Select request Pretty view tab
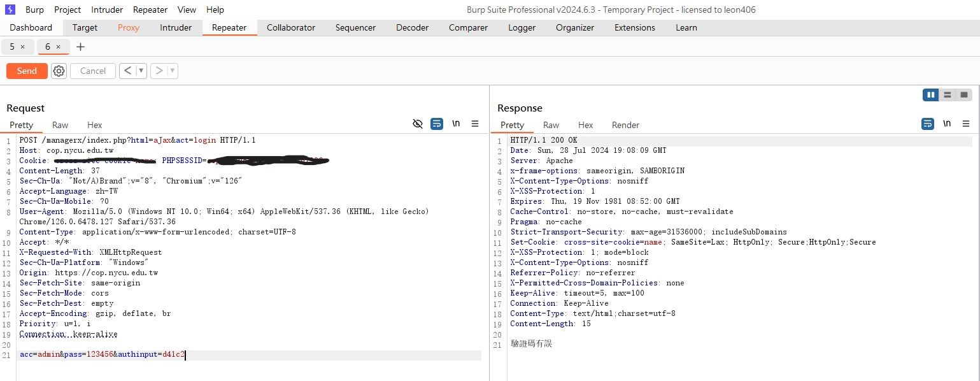This screenshot has width=980, height=381. tap(22, 125)
